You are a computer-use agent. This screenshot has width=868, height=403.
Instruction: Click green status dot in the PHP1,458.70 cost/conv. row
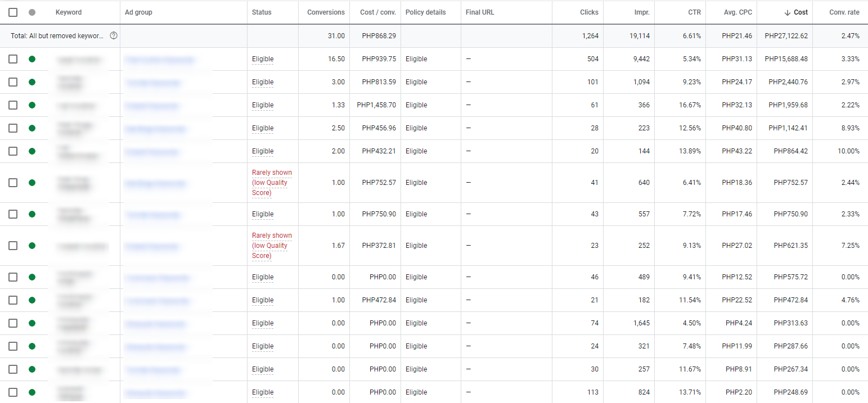point(32,105)
